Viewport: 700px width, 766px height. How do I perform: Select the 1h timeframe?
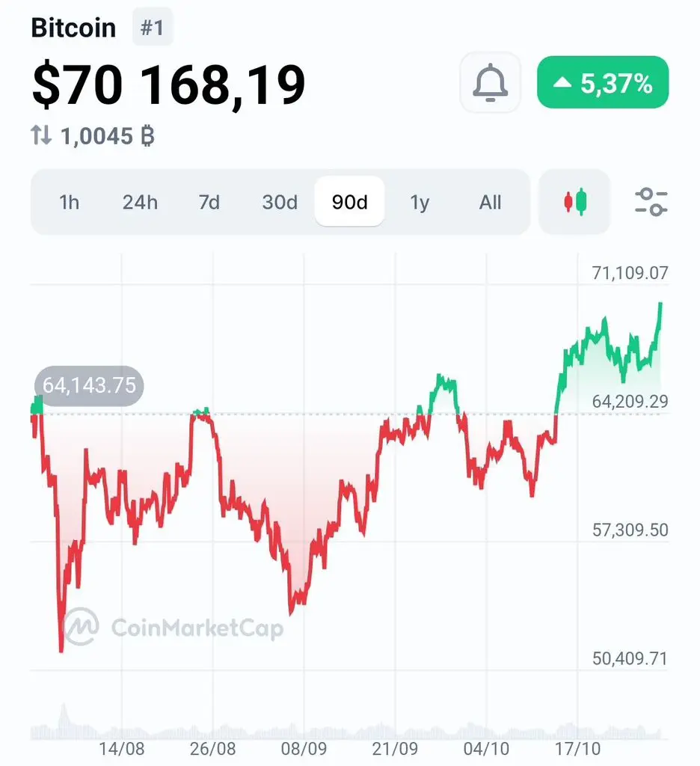point(69,202)
